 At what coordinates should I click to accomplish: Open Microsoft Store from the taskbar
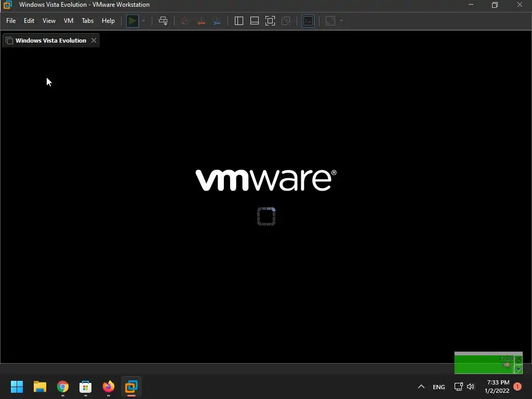[86, 387]
